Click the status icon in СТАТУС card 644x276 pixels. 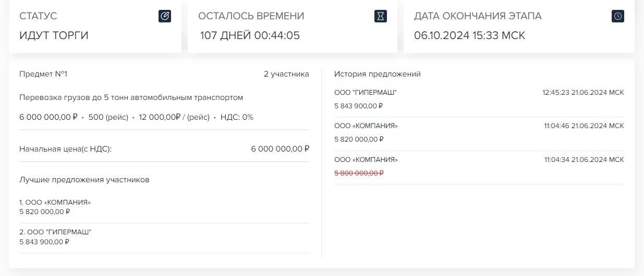(165, 16)
